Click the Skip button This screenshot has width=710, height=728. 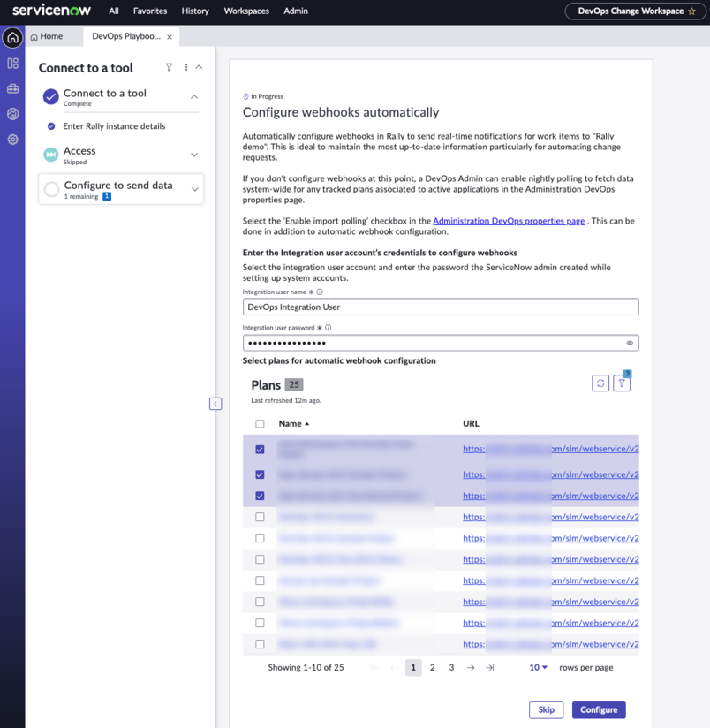click(x=547, y=710)
